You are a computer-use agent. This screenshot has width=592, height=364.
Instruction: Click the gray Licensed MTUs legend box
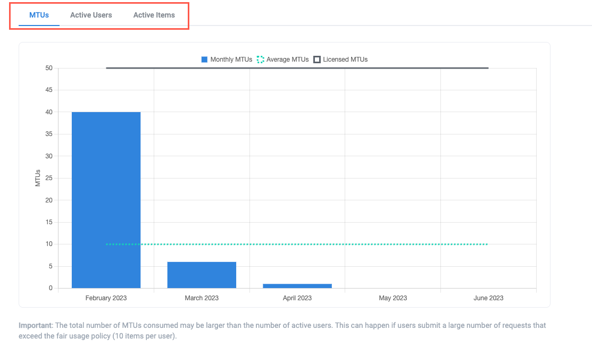[317, 60]
